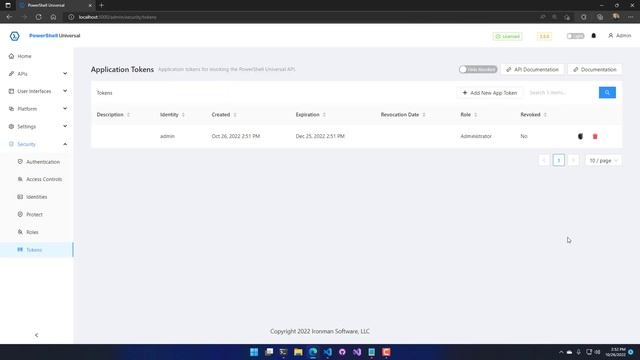The image size is (640, 360).
Task: Collapse the sidebar with the arrow
Action: click(x=36, y=335)
